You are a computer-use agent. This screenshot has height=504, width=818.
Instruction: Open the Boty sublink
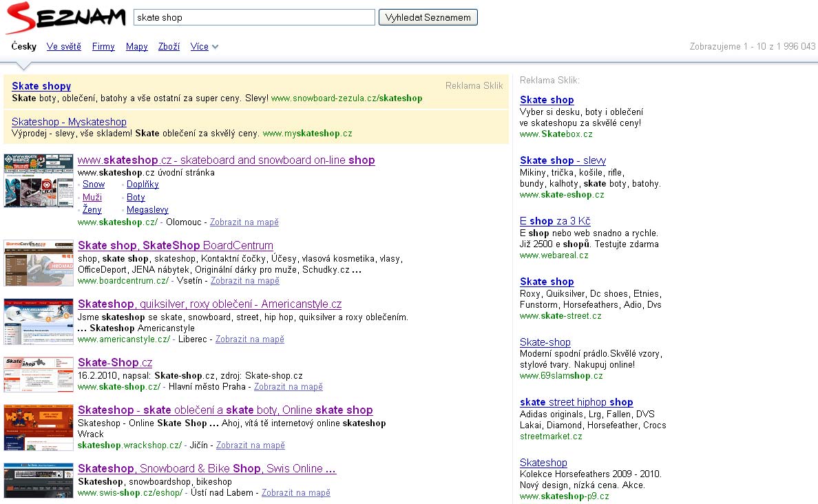point(136,197)
